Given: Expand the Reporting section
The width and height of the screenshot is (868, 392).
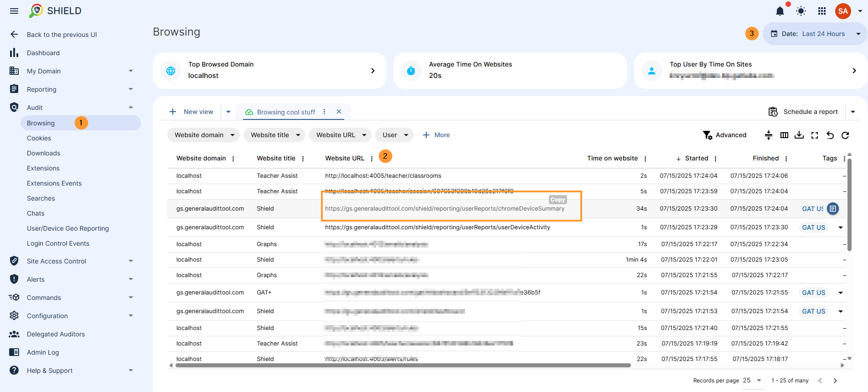Looking at the screenshot, I should (131, 89).
